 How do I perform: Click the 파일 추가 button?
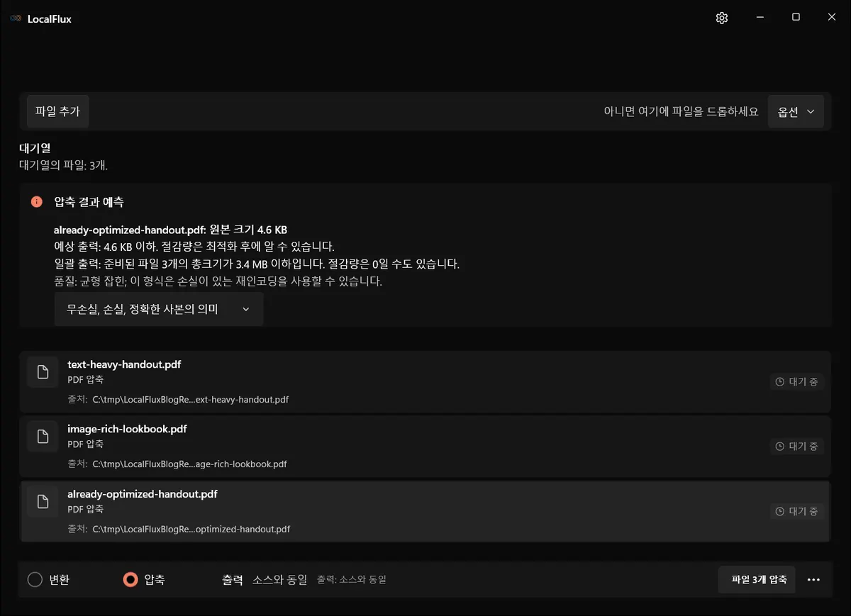pos(57,112)
